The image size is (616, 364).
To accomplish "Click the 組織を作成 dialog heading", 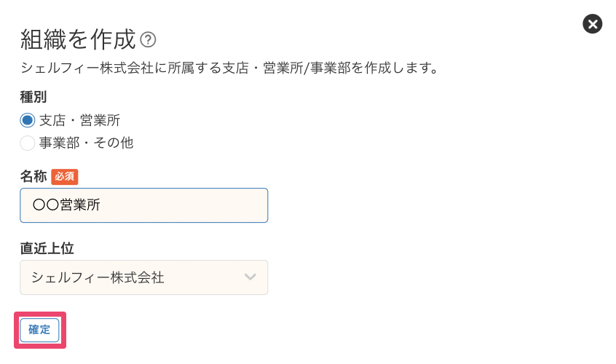I will pyautogui.click(x=78, y=39).
